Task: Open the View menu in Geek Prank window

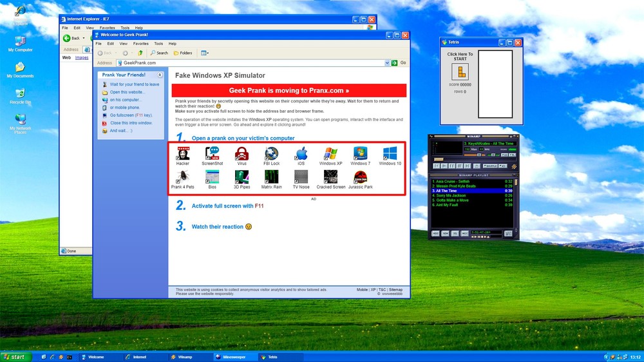Action: coord(123,44)
